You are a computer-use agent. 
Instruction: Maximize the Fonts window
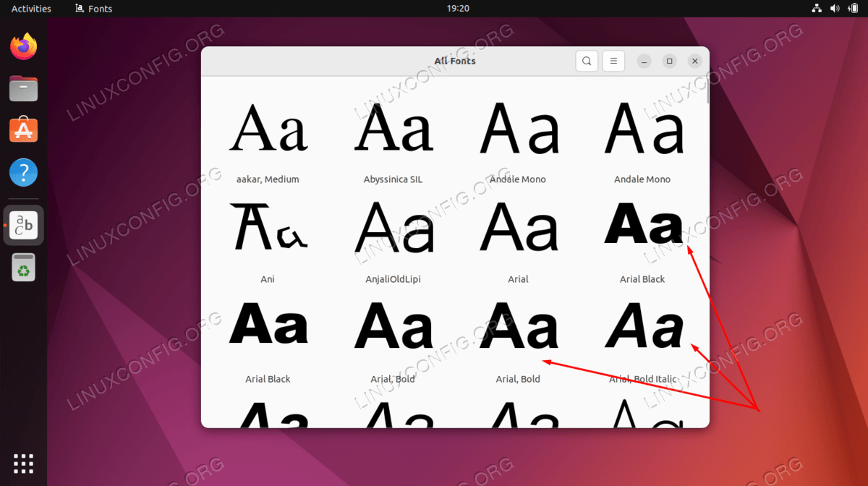click(x=669, y=61)
